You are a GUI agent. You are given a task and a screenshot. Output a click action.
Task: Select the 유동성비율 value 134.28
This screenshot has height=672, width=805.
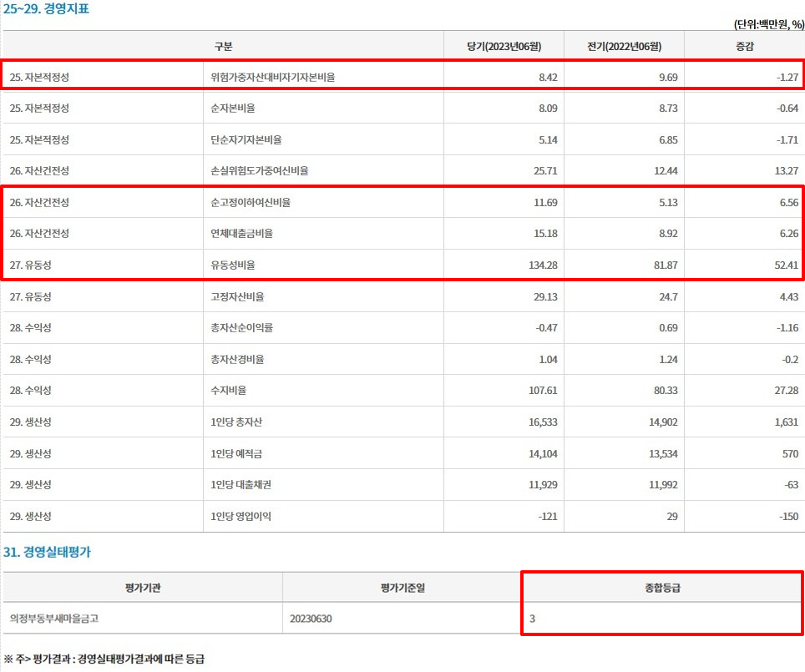coord(541,265)
